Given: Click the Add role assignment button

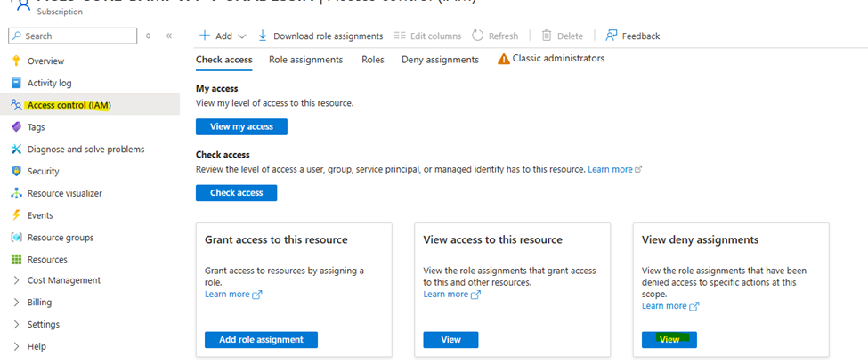Looking at the screenshot, I should pos(261,340).
